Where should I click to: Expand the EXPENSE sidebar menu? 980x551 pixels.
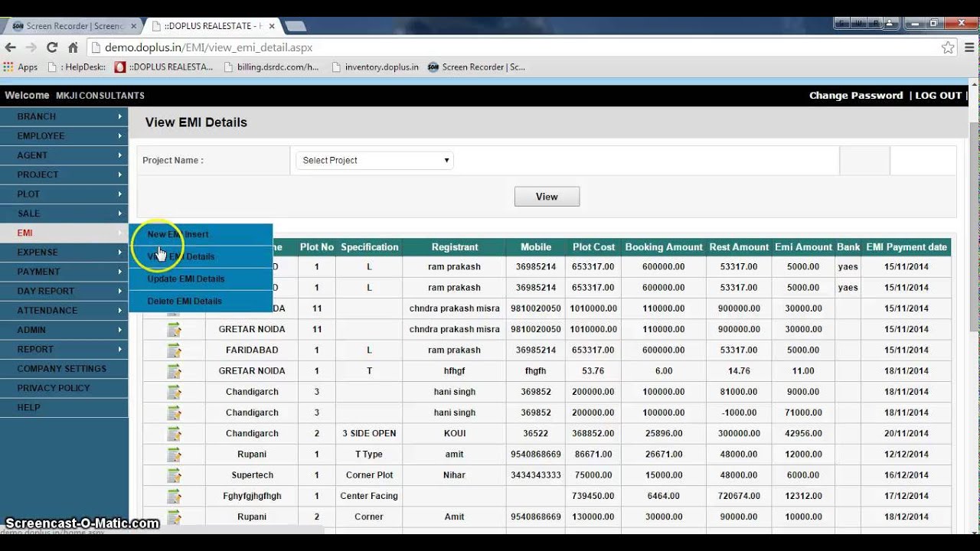point(64,252)
